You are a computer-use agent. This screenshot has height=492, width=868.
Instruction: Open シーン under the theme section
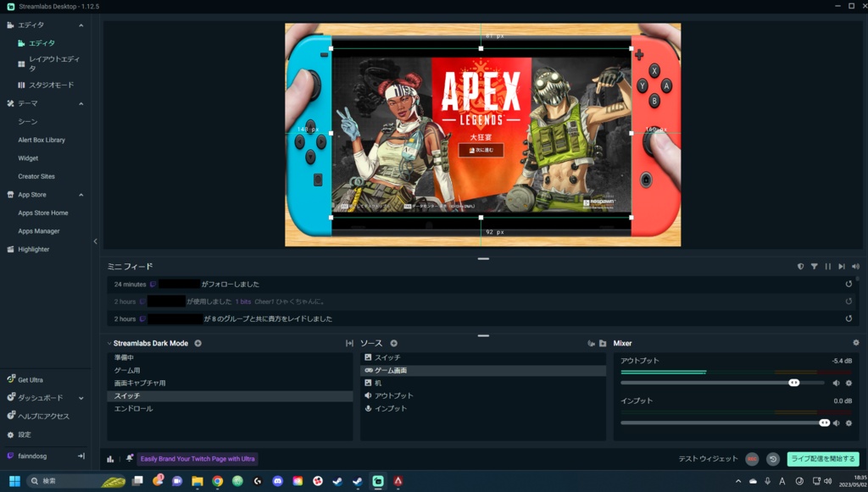click(28, 122)
